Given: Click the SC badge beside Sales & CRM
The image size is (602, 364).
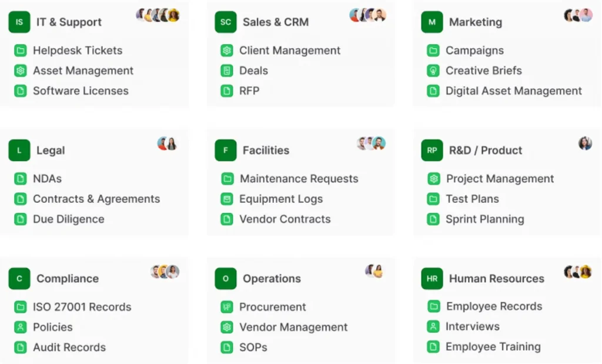Looking at the screenshot, I should point(226,22).
